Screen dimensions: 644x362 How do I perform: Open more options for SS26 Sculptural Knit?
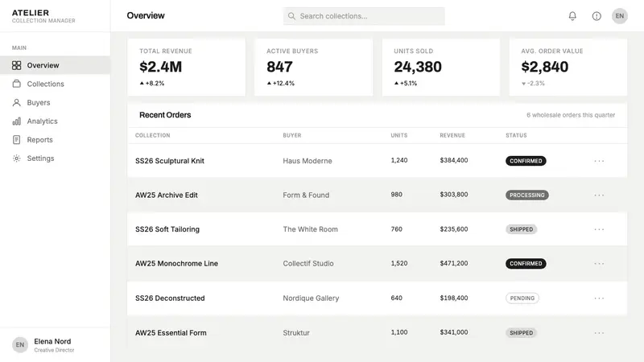pos(599,161)
